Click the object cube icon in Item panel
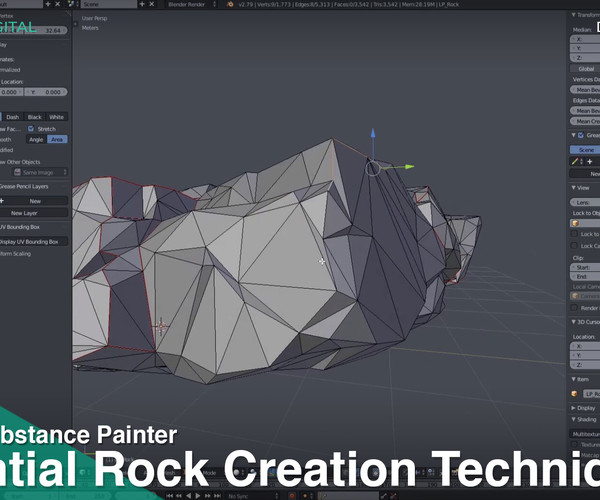Viewport: 600px width, 500px height. tap(574, 394)
